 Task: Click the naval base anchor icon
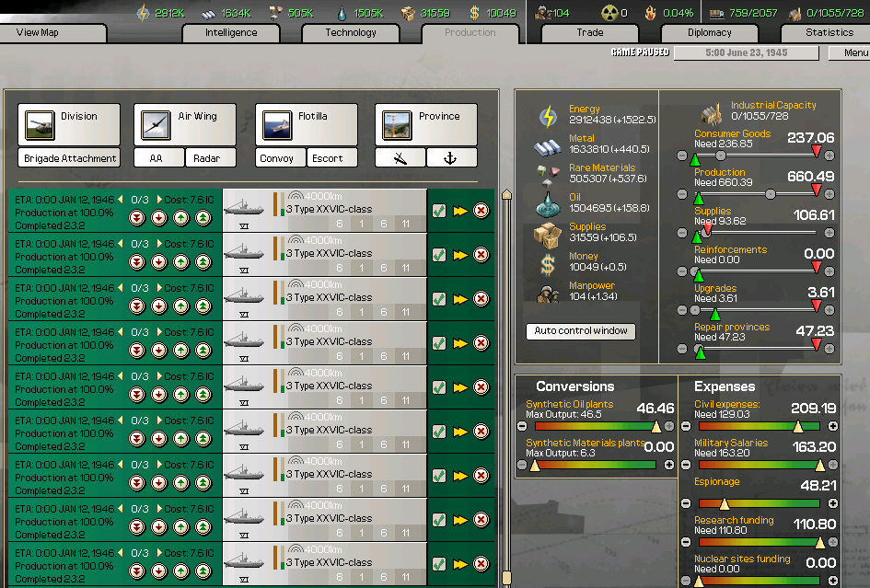click(x=451, y=158)
